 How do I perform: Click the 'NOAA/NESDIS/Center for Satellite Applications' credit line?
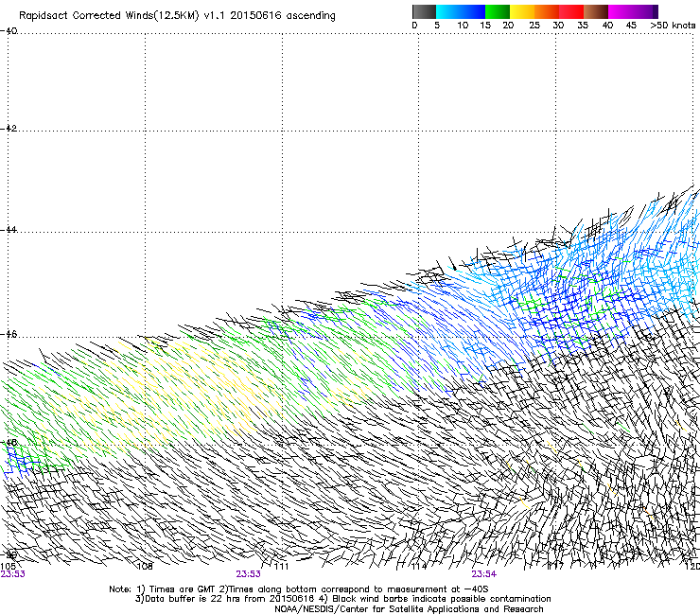pos(409,609)
